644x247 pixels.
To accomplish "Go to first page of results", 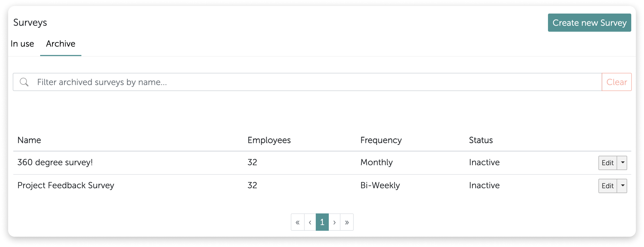I will click(298, 222).
